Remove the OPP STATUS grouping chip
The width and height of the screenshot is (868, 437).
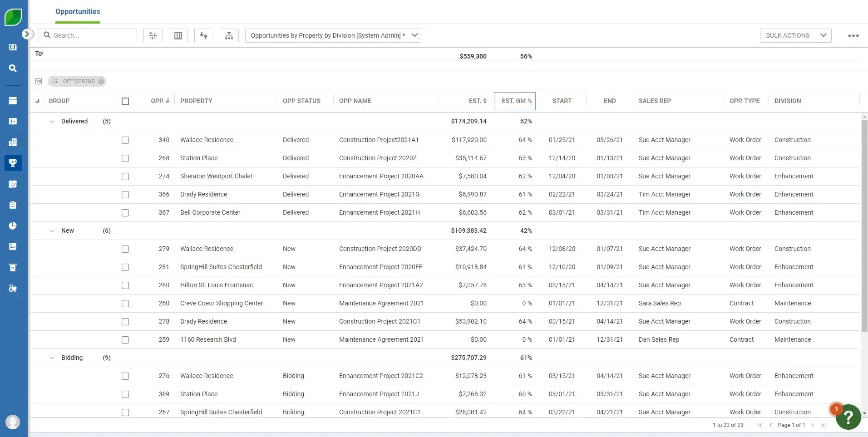[x=100, y=81]
